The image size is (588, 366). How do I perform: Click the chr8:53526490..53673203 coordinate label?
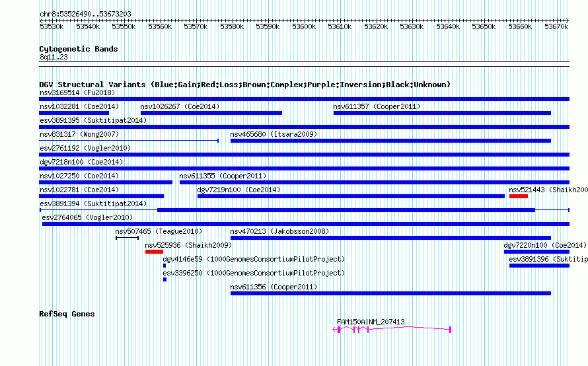pyautogui.click(x=85, y=14)
